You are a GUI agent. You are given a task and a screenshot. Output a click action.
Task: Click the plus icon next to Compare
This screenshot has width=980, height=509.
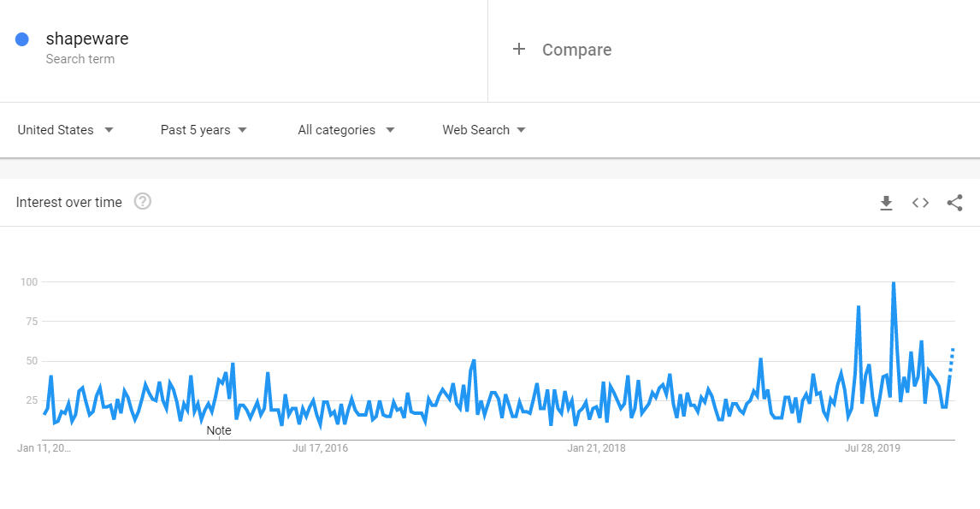point(519,49)
